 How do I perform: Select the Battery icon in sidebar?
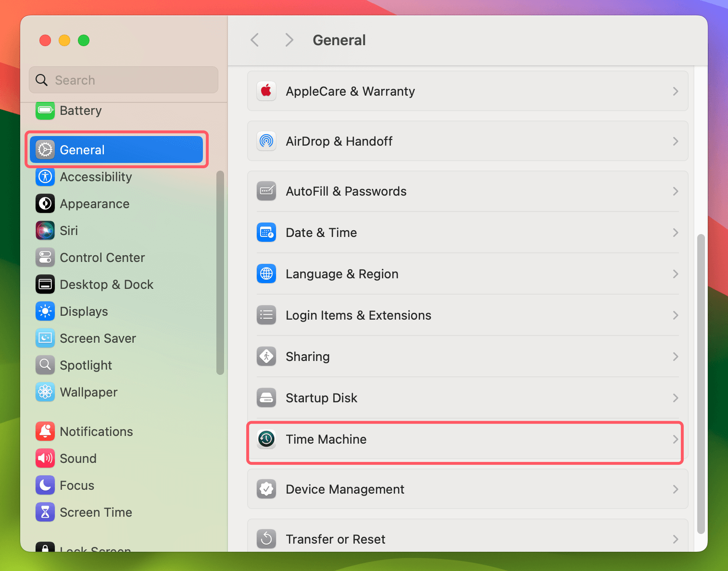[45, 111]
